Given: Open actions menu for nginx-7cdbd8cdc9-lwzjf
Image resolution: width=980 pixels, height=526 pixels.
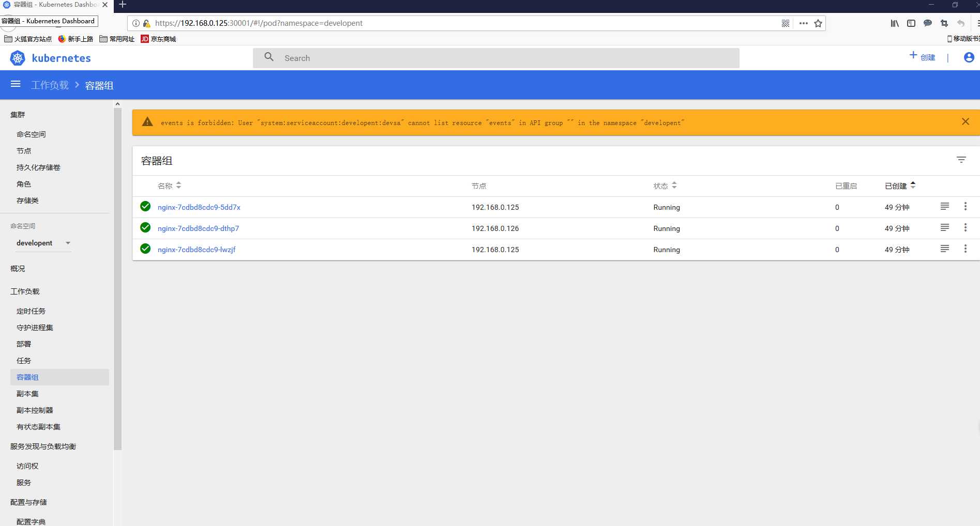Looking at the screenshot, I should [965, 249].
